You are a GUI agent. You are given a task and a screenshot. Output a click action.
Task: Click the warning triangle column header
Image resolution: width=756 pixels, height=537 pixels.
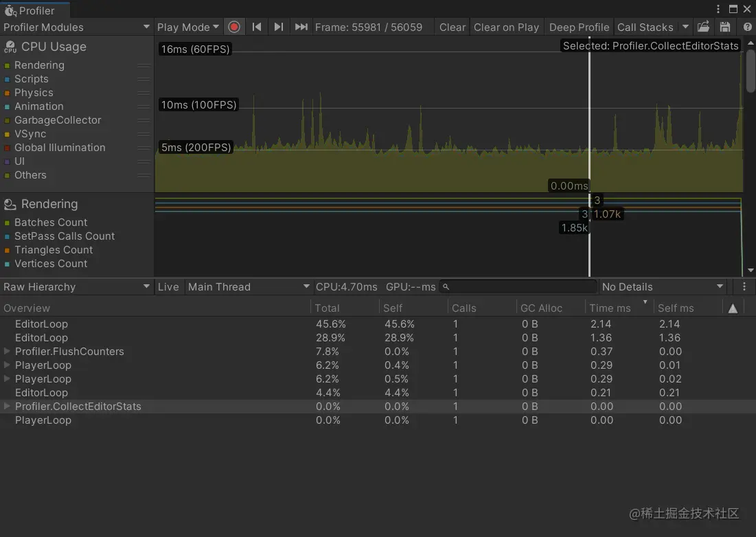(733, 308)
